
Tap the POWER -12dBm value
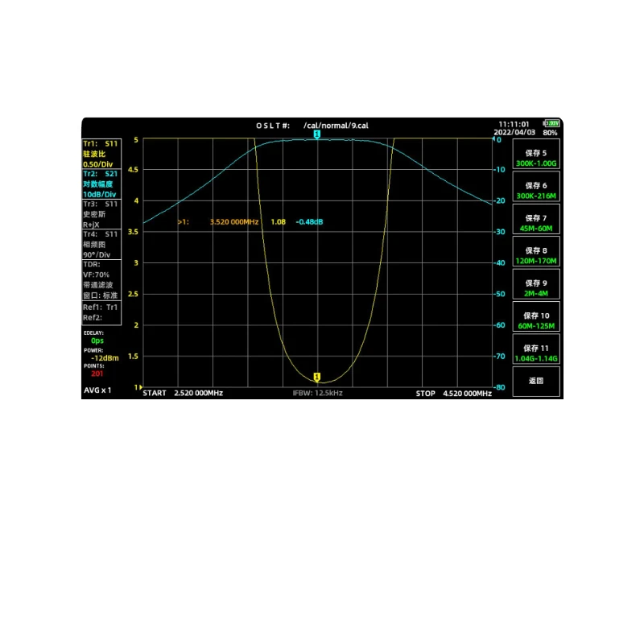pos(105,358)
